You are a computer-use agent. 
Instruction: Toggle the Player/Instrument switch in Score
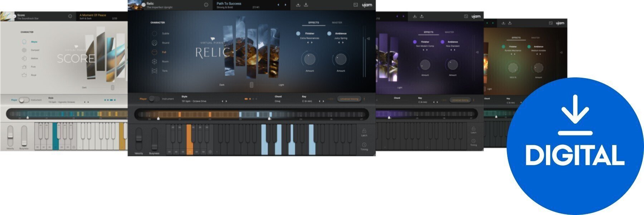[x=24, y=100]
